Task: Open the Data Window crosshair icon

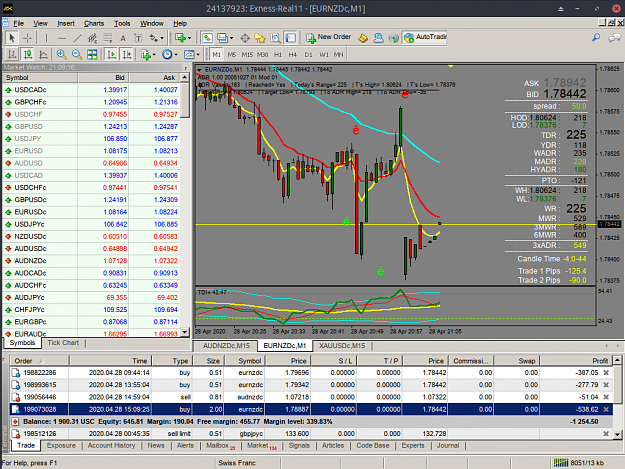Action: pos(245,38)
